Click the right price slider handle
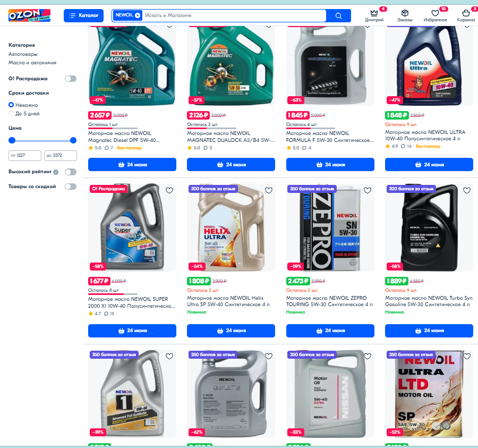This screenshot has width=478, height=448. click(x=73, y=140)
